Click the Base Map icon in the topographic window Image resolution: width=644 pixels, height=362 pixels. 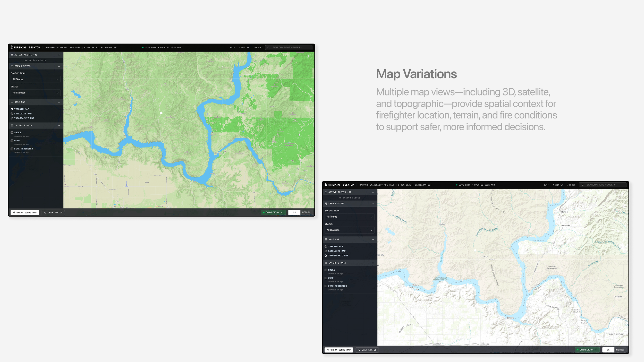click(x=326, y=239)
